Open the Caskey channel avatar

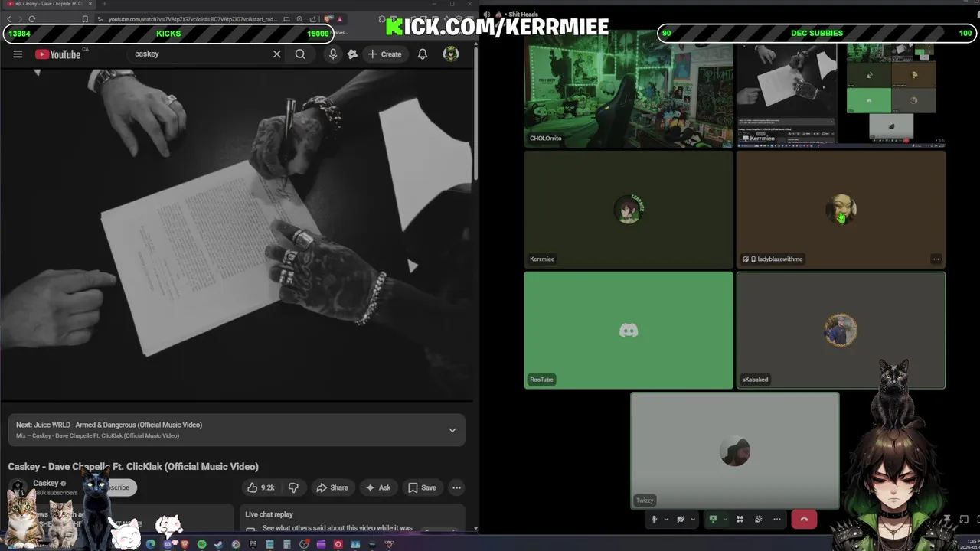click(x=18, y=487)
